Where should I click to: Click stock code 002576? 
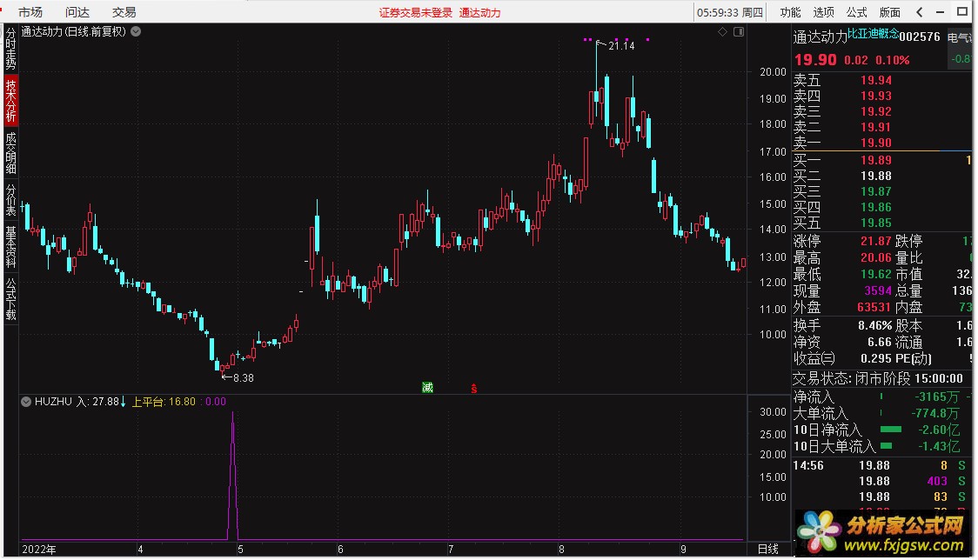tap(920, 37)
